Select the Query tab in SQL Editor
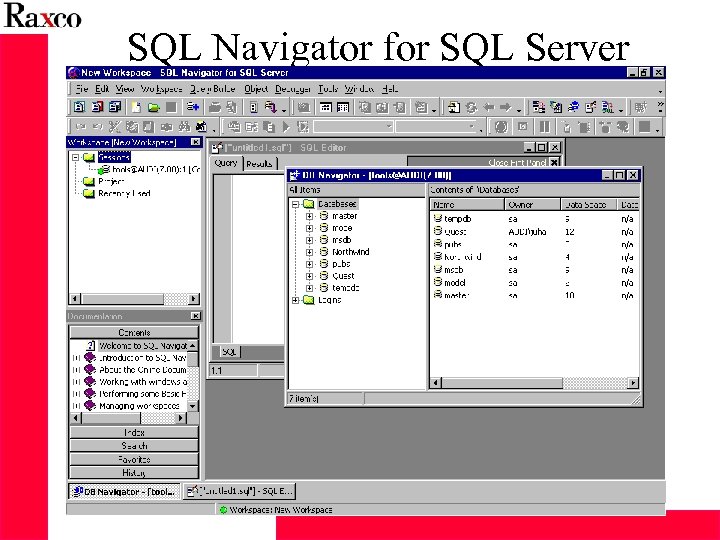Screen dimensions: 720x540 coord(226,163)
